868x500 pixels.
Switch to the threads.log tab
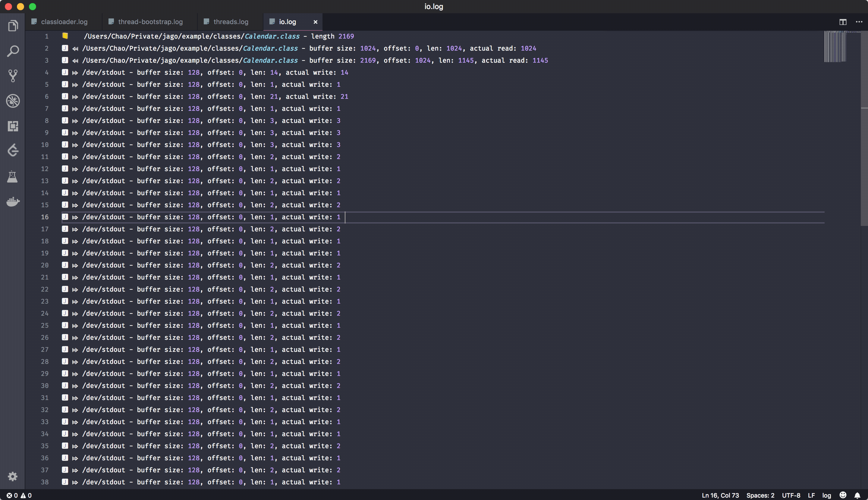[231, 22]
